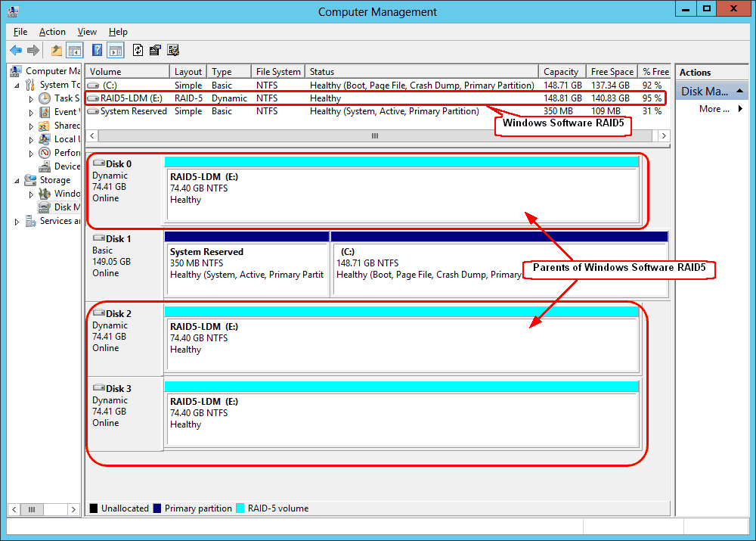Click the Up one level folder icon
Image resolution: width=756 pixels, height=541 pixels.
57,50
